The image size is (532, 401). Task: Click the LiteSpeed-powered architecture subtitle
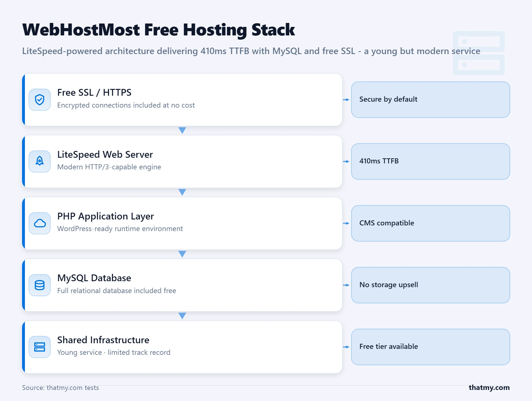click(x=251, y=51)
